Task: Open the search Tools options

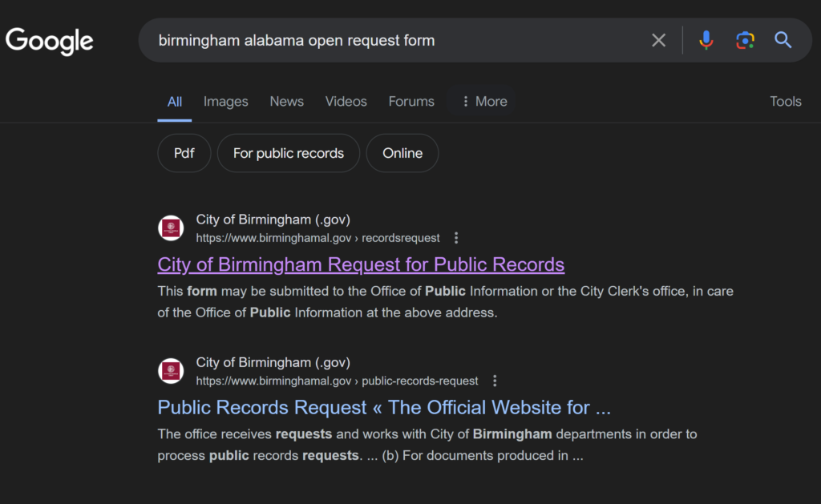Action: [x=786, y=102]
